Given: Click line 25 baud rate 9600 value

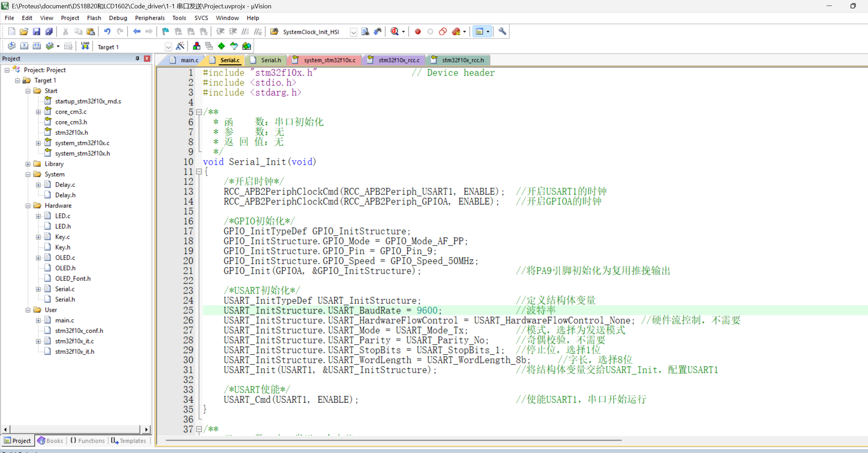Looking at the screenshot, I should coord(427,310).
